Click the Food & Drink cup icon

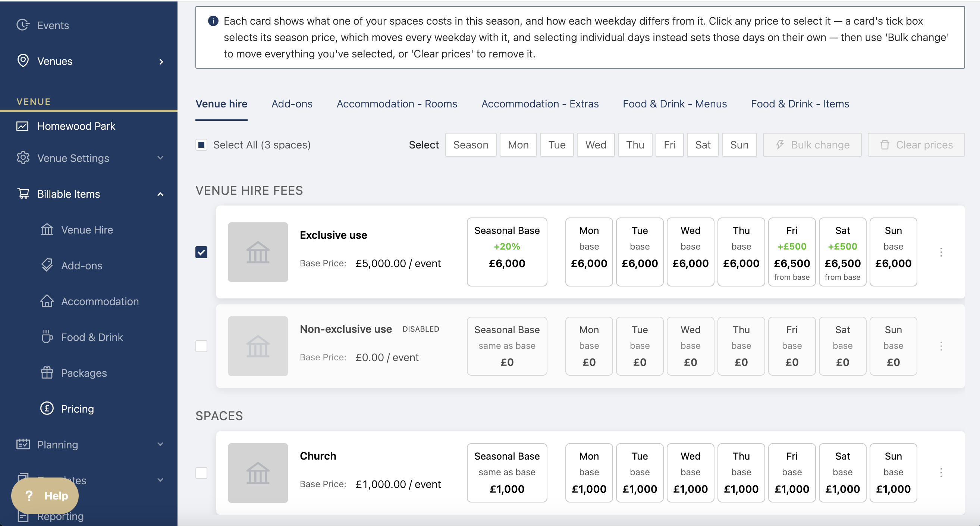pyautogui.click(x=47, y=336)
